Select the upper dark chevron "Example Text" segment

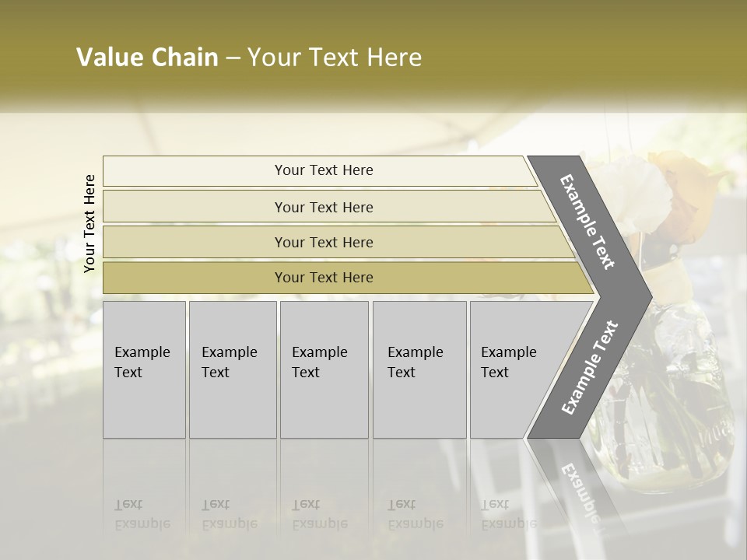point(588,222)
